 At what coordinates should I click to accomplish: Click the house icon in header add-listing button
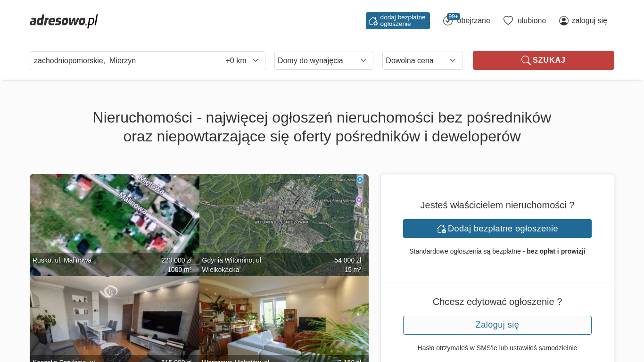373,21
